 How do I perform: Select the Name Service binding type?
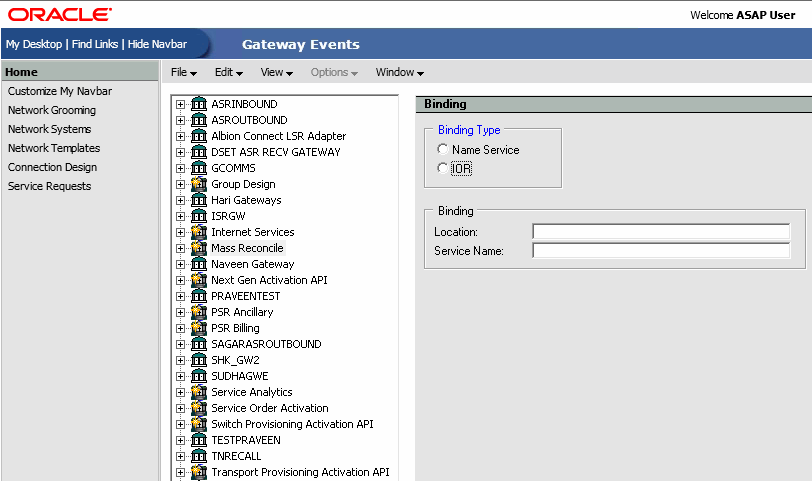tap(442, 149)
